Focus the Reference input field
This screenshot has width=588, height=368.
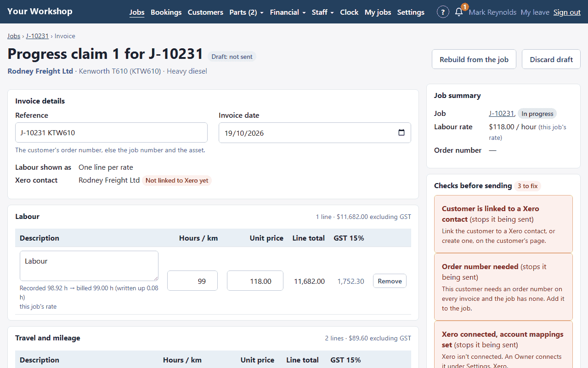tap(111, 132)
